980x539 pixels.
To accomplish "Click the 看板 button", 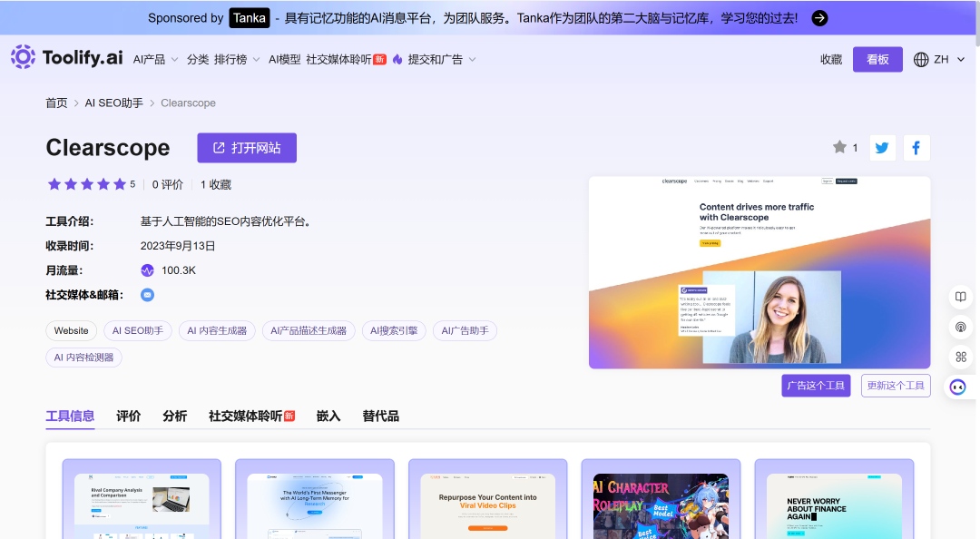I will pos(877,59).
